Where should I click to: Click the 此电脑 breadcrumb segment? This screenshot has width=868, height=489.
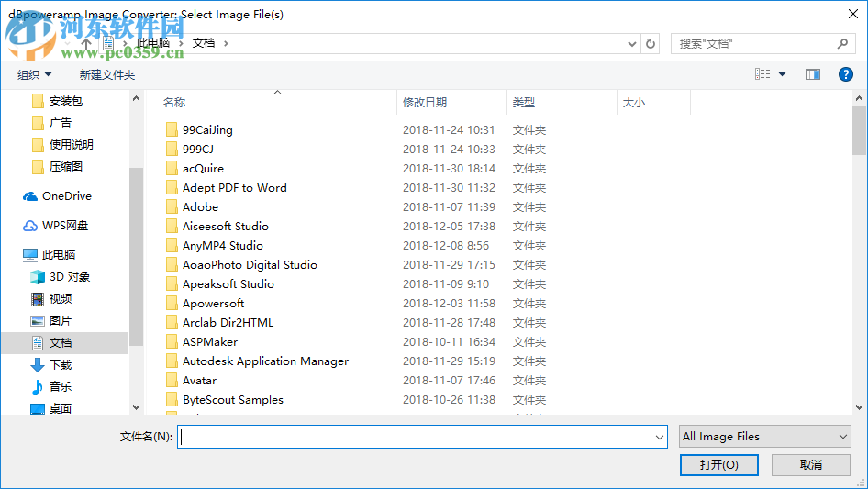click(x=153, y=43)
